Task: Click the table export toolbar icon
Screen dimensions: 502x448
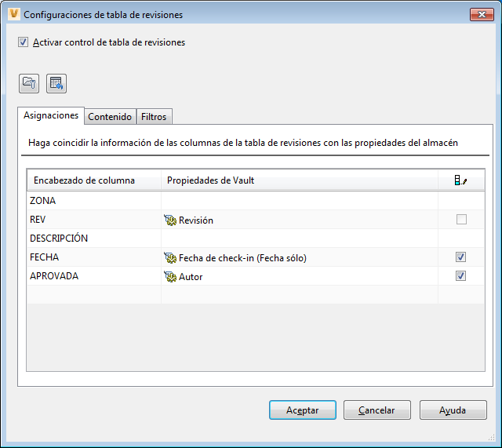Action: [56, 82]
